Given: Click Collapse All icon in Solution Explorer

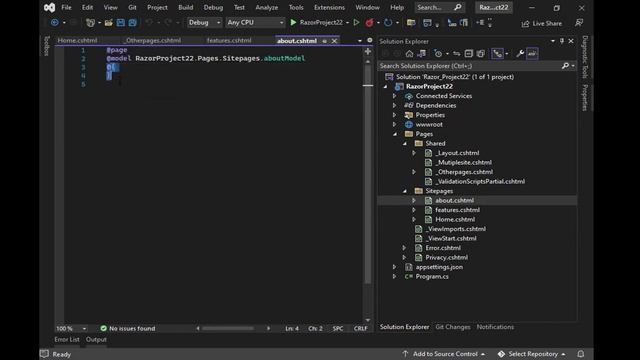Looking at the screenshot, I should click(x=469, y=53).
